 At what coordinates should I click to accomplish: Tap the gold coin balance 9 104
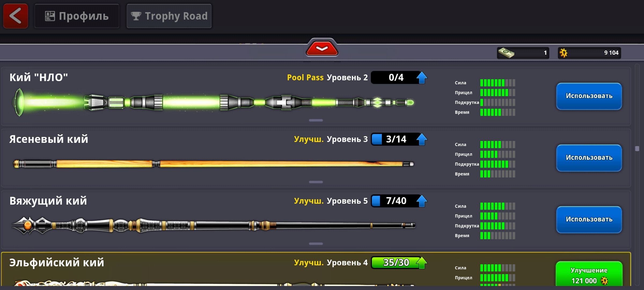(589, 53)
